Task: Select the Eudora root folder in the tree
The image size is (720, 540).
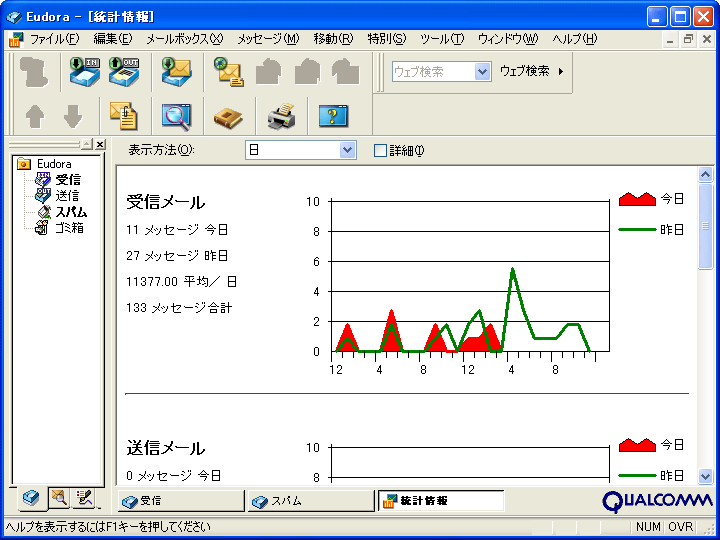Action: (54, 164)
